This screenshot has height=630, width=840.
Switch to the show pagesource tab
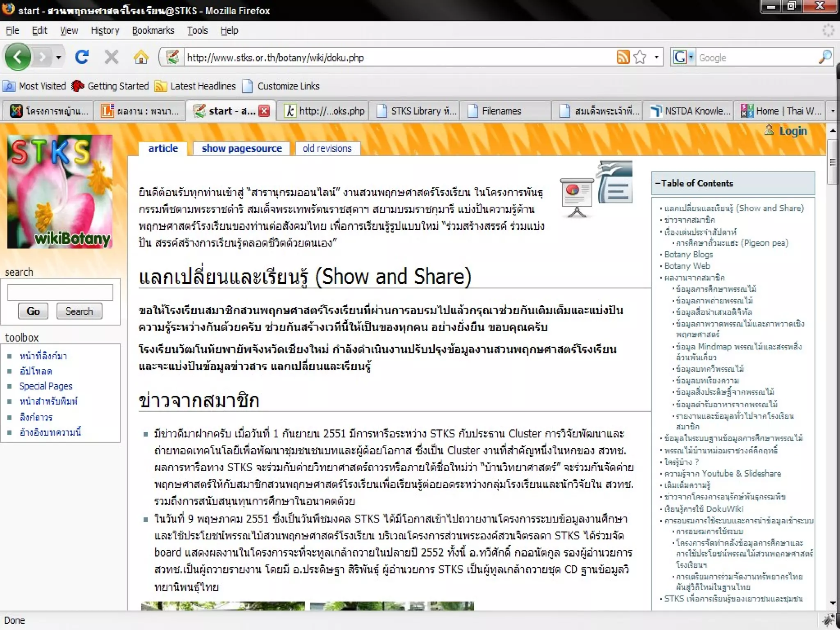coord(242,148)
